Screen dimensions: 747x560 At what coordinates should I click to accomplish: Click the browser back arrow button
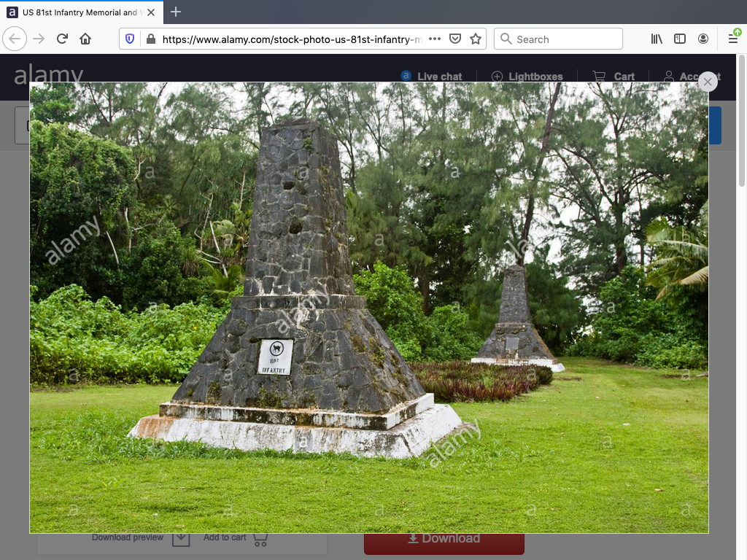(15, 39)
